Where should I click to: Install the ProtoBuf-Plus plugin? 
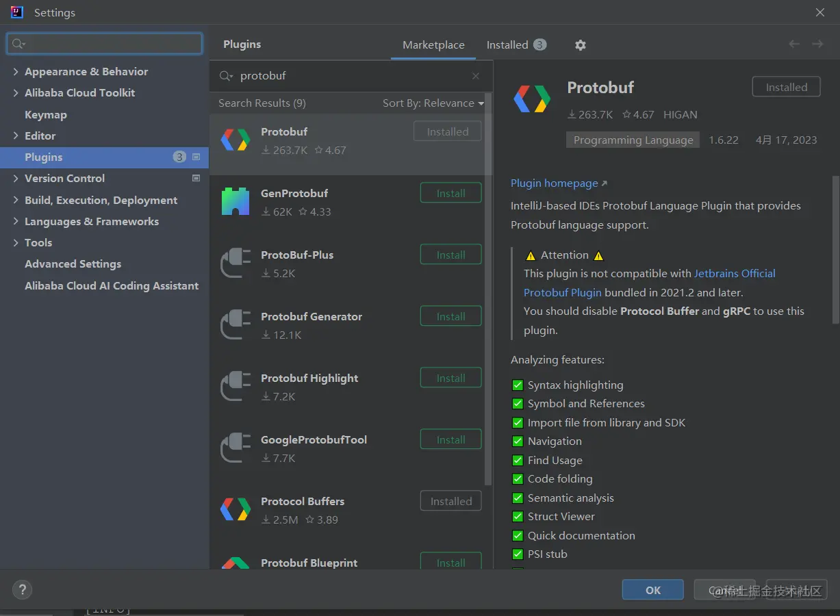click(x=450, y=255)
